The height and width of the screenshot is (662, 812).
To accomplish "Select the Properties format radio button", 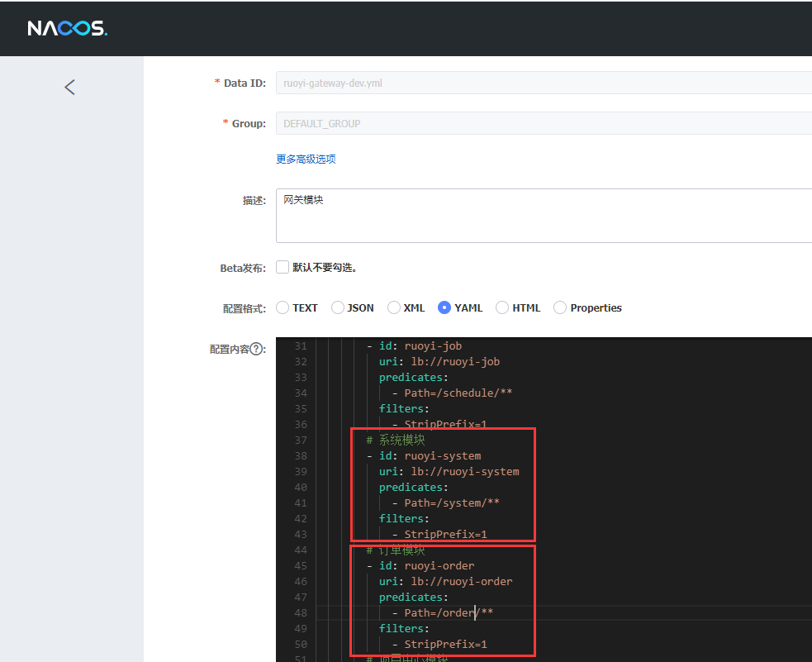I will (x=560, y=307).
